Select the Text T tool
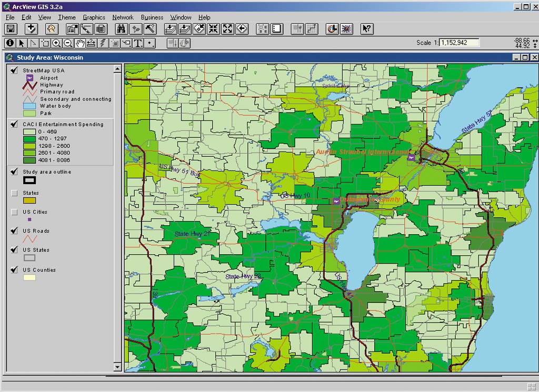This screenshot has width=539, height=392. (138, 43)
